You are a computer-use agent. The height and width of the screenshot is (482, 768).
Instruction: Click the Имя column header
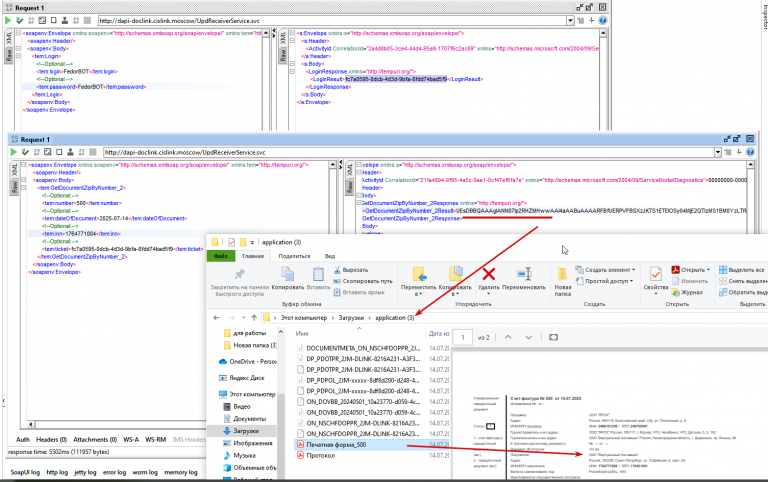[x=302, y=334]
